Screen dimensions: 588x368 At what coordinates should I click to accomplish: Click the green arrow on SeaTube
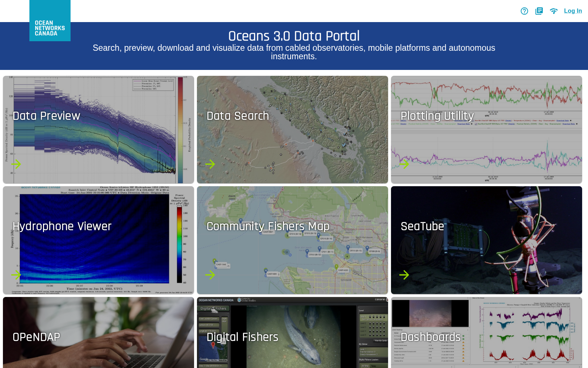tap(404, 275)
